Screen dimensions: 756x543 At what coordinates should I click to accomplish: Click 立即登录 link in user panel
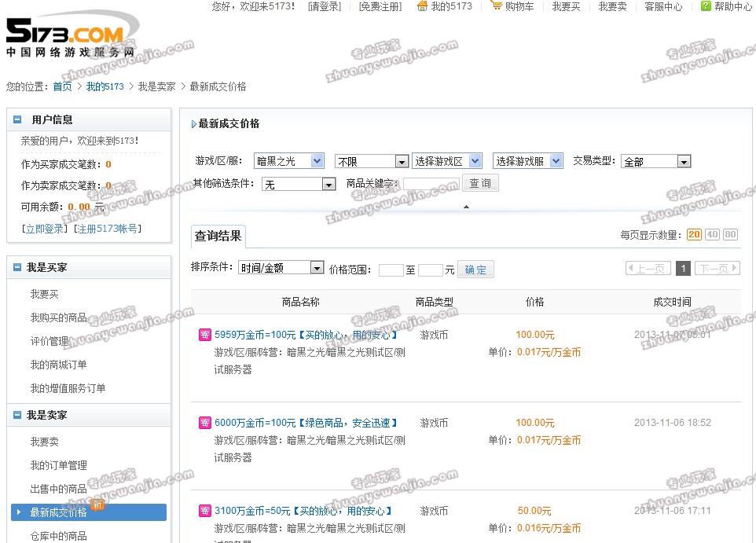[44, 229]
